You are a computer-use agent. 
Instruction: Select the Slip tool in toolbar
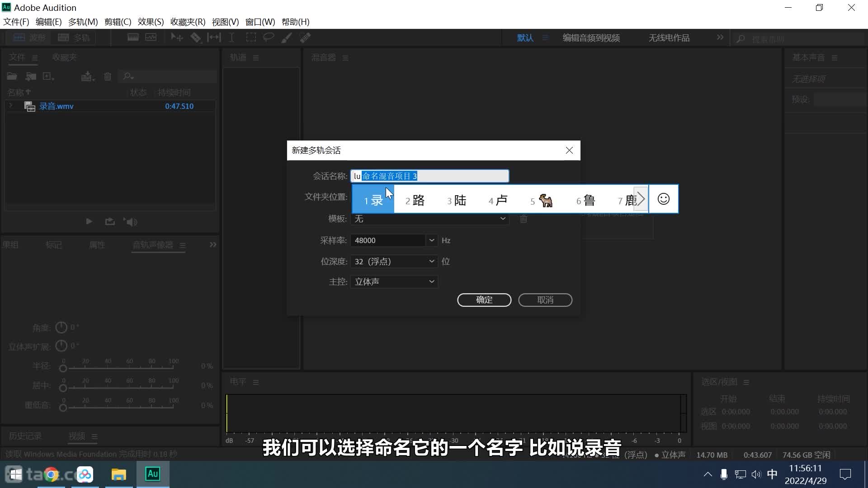tap(214, 38)
